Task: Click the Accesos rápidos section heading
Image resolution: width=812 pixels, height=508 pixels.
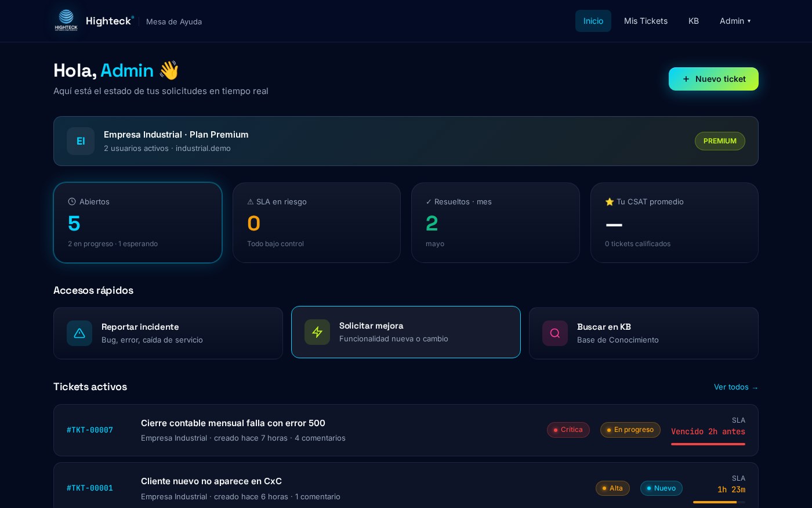Action: pyautogui.click(x=93, y=290)
